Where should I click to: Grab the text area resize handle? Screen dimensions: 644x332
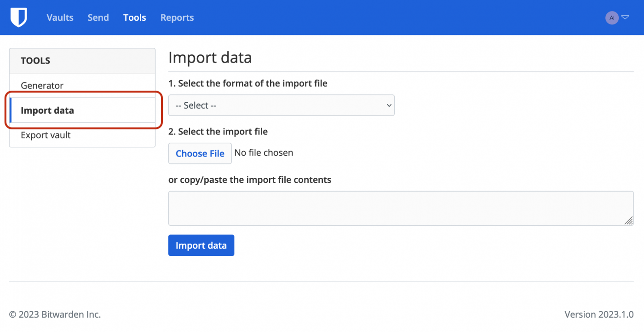(x=628, y=221)
